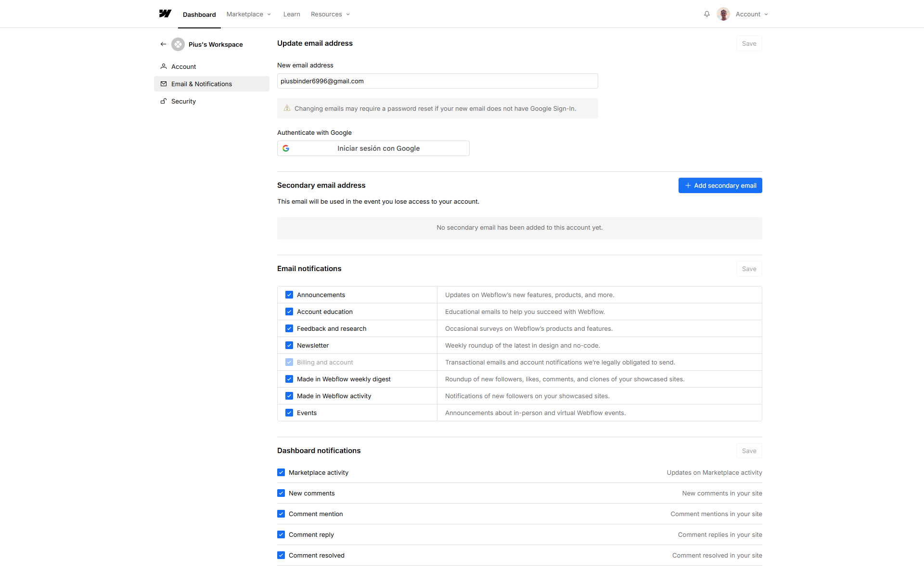The height and width of the screenshot is (585, 924).
Task: Open the Learn menu item
Action: (292, 14)
